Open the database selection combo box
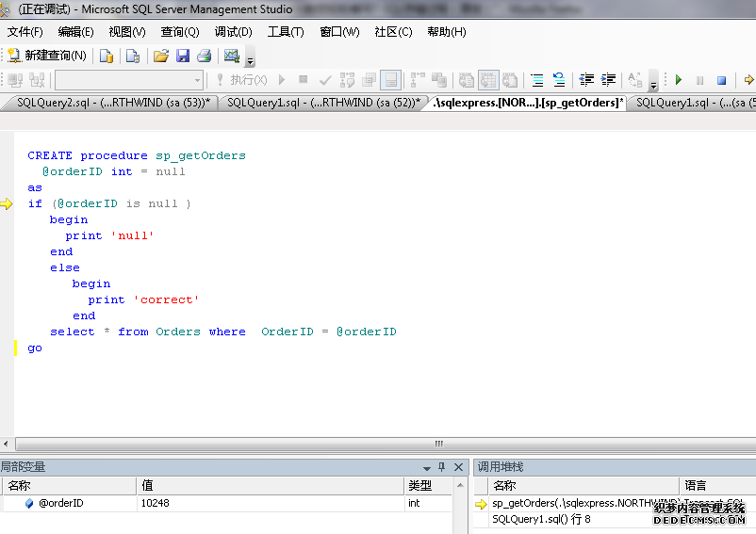Viewport: 756px width, 534px height. coord(129,80)
